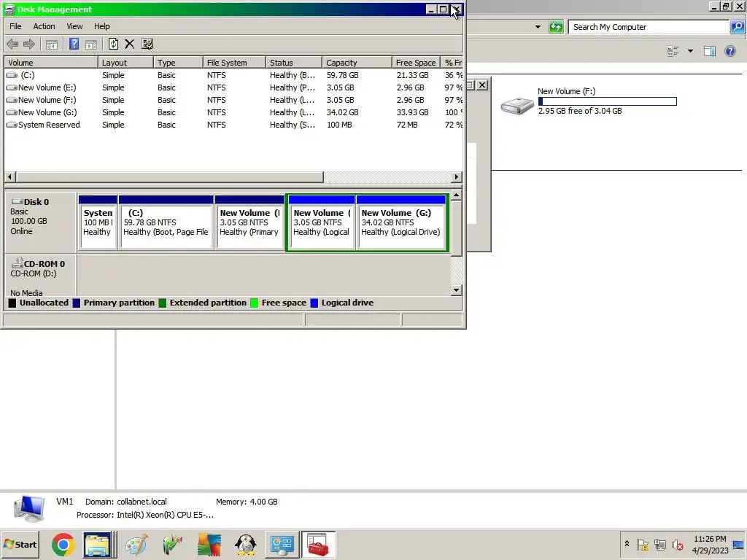747x560 pixels.
Task: Click the 21.33 GB free space cell
Action: [413, 75]
